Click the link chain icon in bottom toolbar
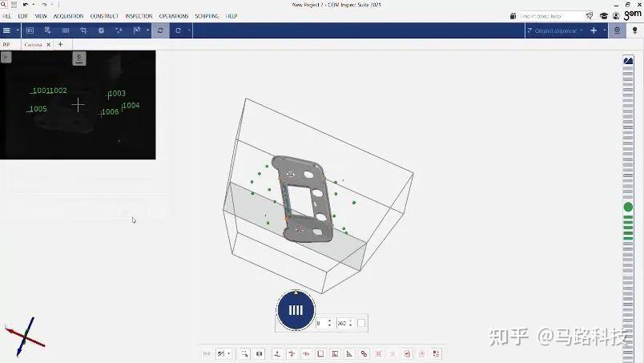This screenshot has width=644, height=363. (364, 353)
